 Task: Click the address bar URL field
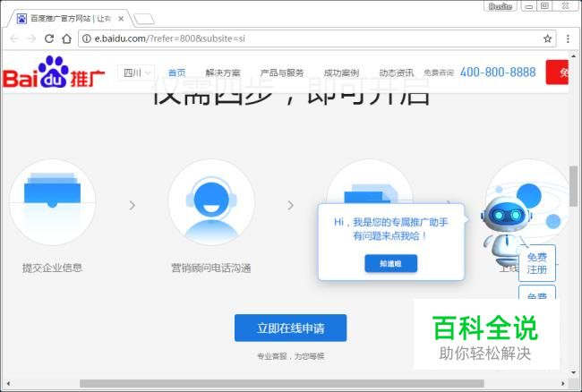pyautogui.click(x=317, y=38)
